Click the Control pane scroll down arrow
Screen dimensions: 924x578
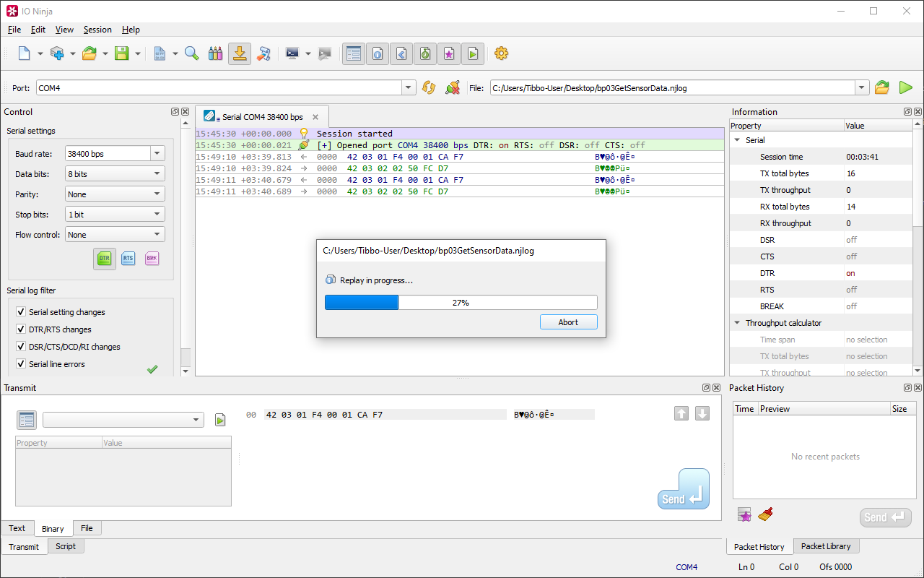click(x=186, y=371)
